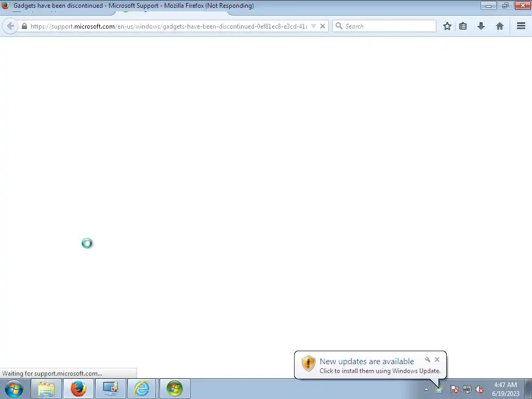Click the Show desktop button
Viewport: 532px width, 399px height.
pos(528,389)
